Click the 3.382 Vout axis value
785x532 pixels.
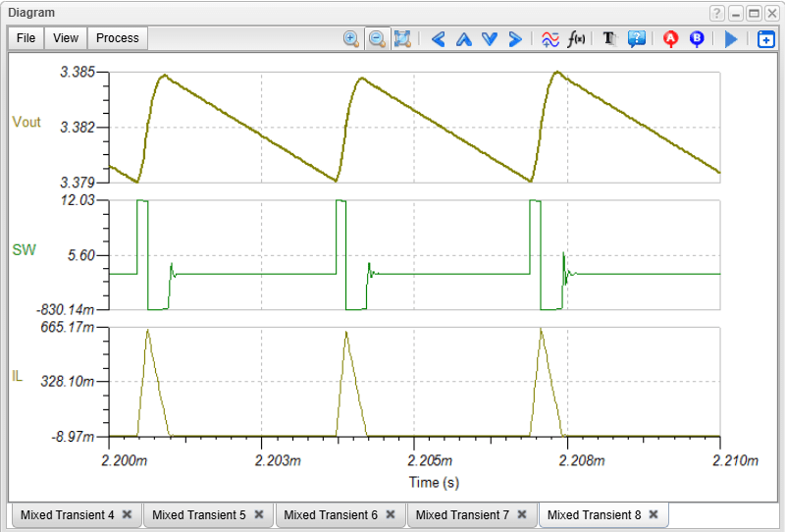click(x=78, y=128)
